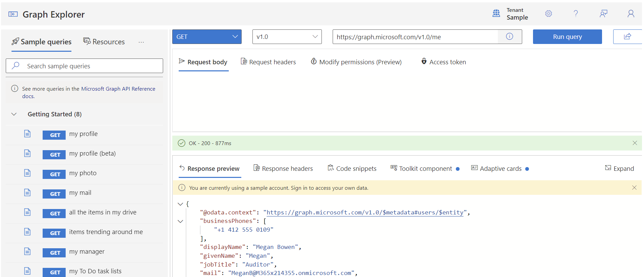Click document icon beside my To Do task lists

[27, 271]
